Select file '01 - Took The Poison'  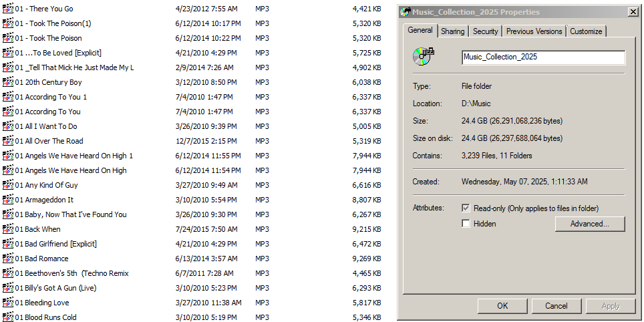tap(49, 38)
